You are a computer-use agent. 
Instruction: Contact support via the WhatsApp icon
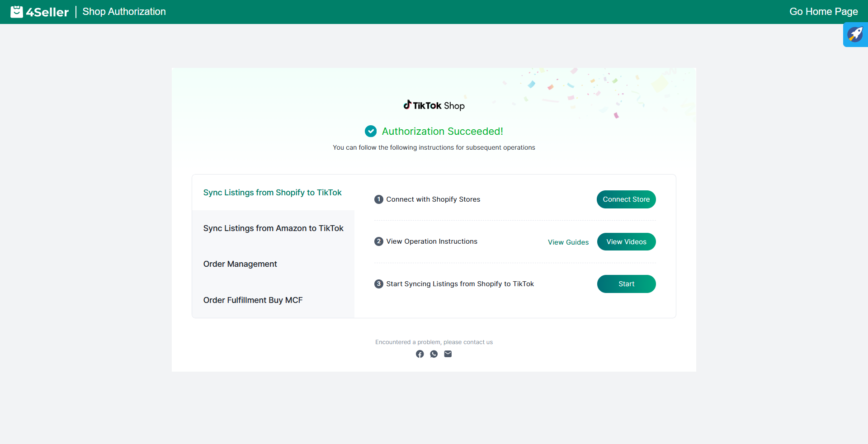(x=434, y=354)
